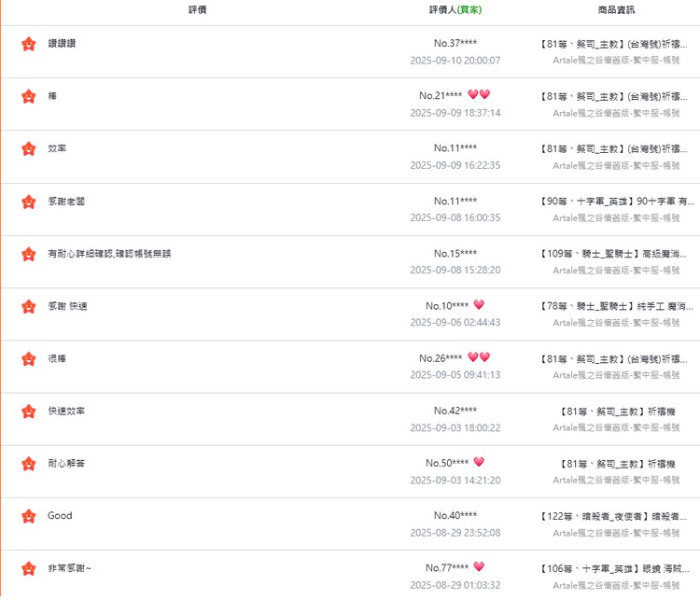Click the double heart icons beside No.26****

click(x=479, y=357)
